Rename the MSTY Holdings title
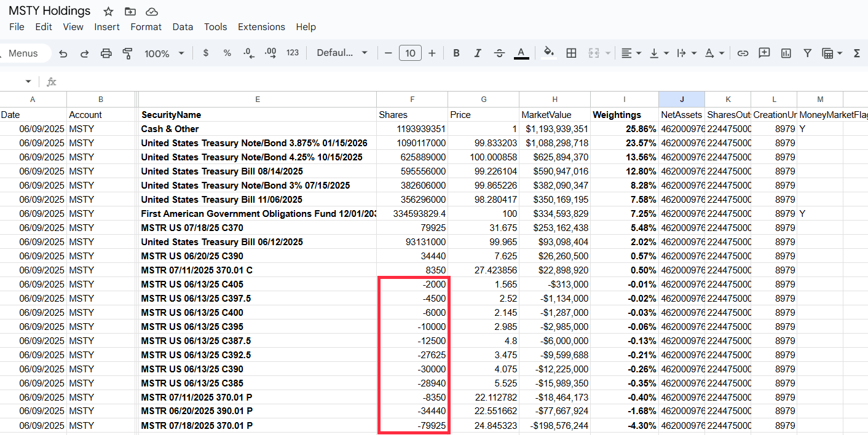 [49, 11]
